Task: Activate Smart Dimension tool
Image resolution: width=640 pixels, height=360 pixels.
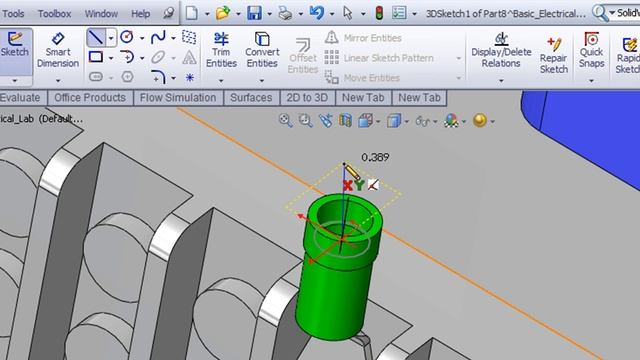Action: (x=58, y=51)
